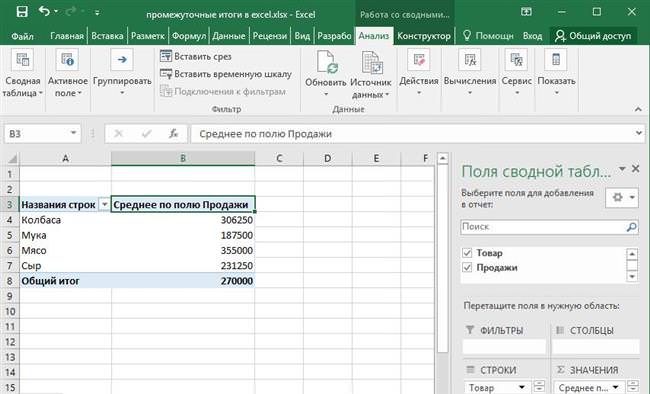Open the Активное поле button
The image size is (650, 394).
tap(68, 73)
